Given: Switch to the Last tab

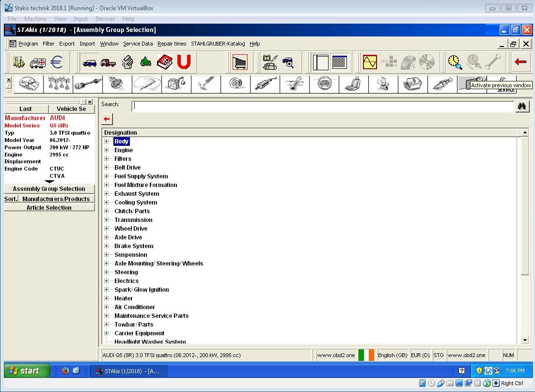Looking at the screenshot, I should pyautogui.click(x=26, y=109).
